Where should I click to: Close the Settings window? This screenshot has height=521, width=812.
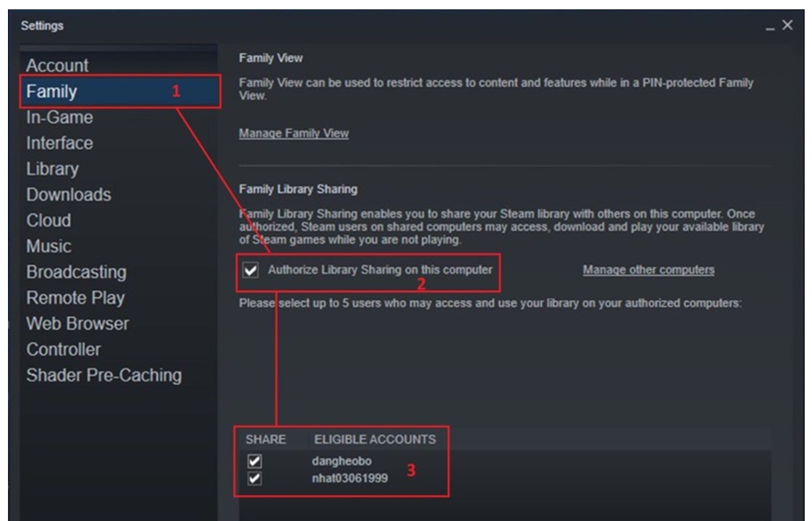click(787, 25)
